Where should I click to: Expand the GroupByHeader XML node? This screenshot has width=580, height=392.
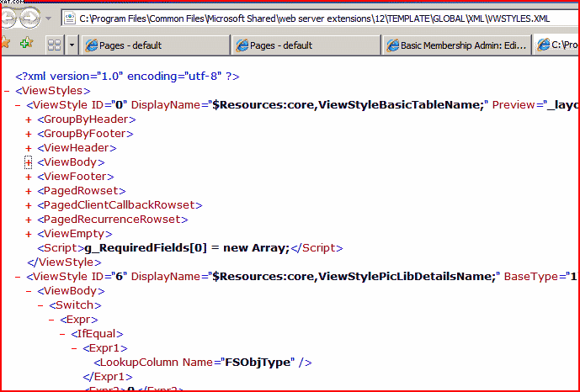pyautogui.click(x=29, y=119)
